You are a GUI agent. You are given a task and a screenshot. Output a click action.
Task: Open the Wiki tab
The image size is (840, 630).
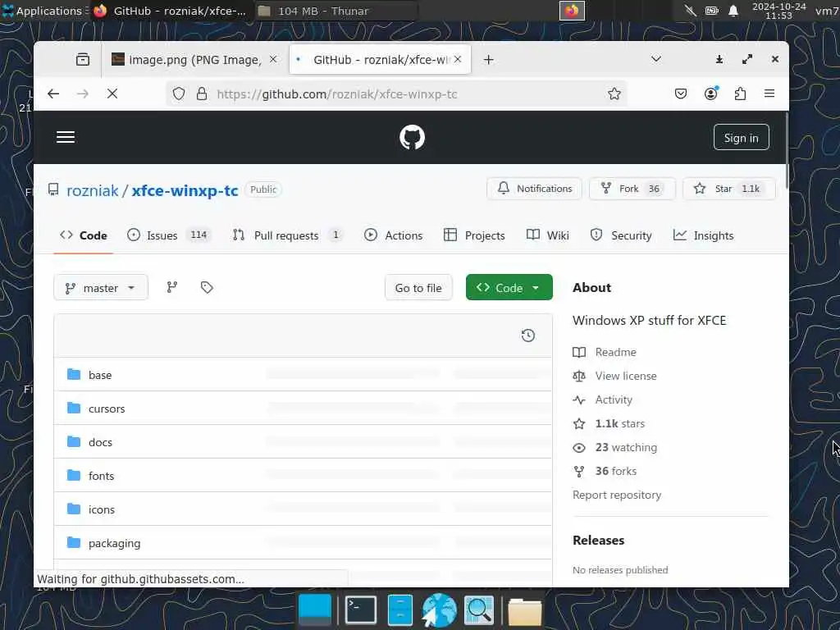pyautogui.click(x=547, y=235)
